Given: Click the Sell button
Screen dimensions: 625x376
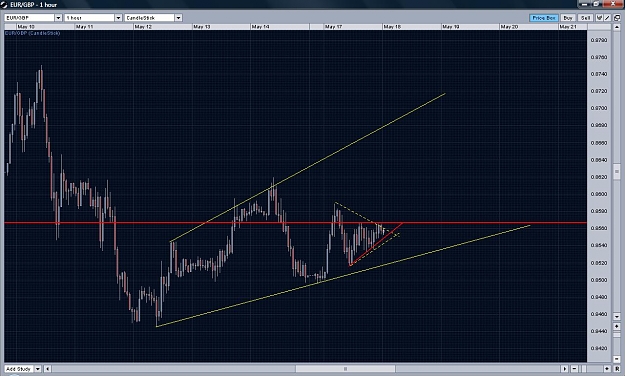Looking at the screenshot, I should [x=585, y=18].
